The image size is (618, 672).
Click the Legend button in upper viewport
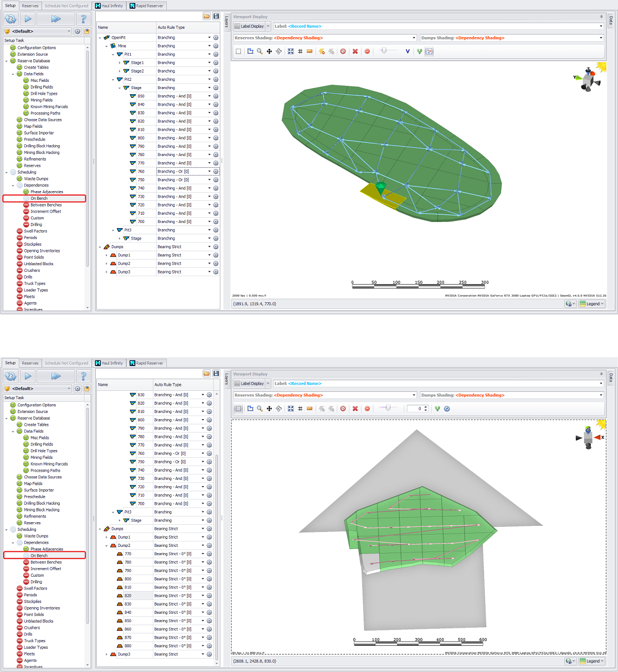tap(590, 304)
